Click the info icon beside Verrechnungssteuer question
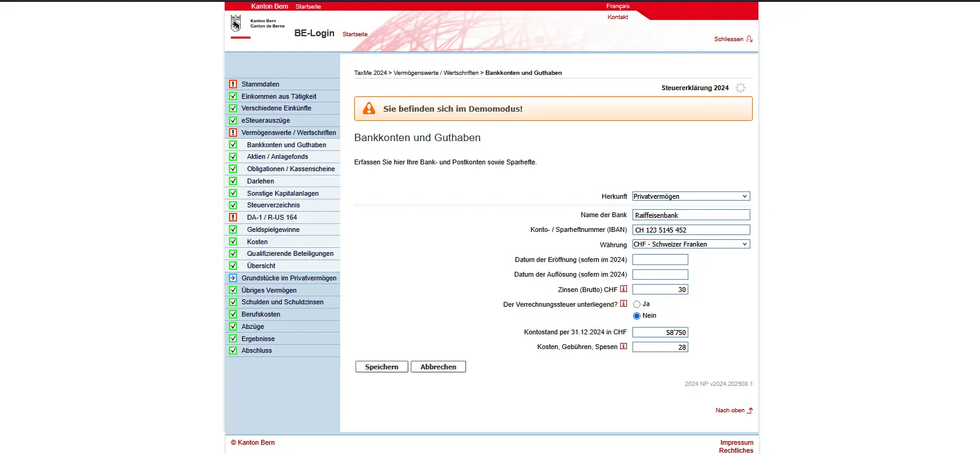Screen dimensions: 980x454 623,304
